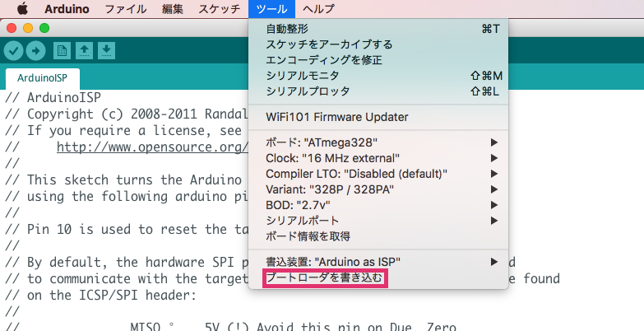Expand the Clock: "16 MHz external" submenu
Image resolution: width=644 pixels, height=331 pixels.
[378, 158]
